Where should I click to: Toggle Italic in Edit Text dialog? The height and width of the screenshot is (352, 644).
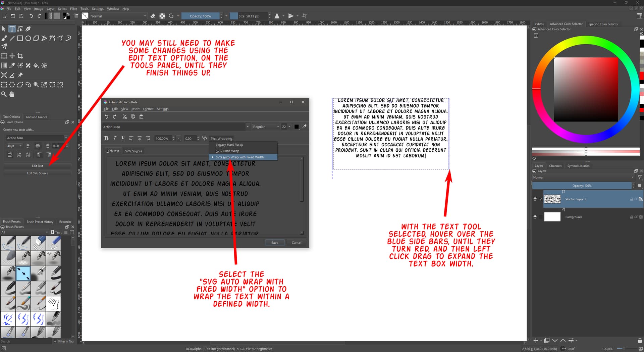(x=115, y=138)
